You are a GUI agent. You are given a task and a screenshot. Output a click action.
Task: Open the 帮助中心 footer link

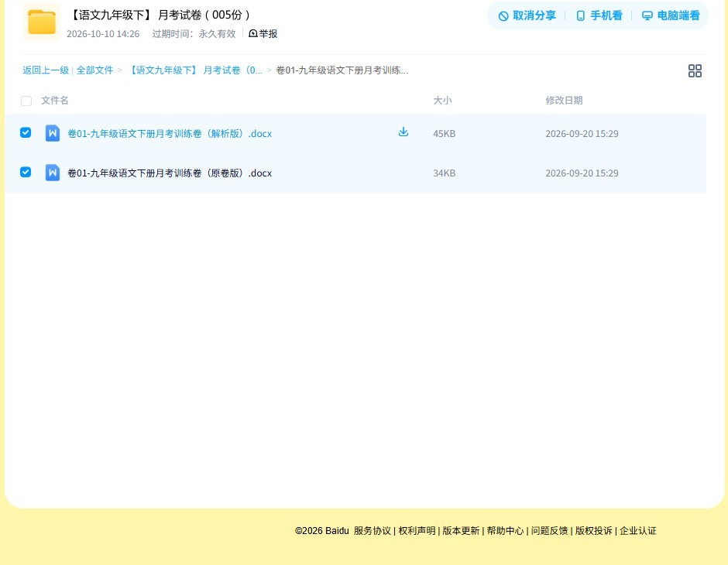click(x=505, y=531)
